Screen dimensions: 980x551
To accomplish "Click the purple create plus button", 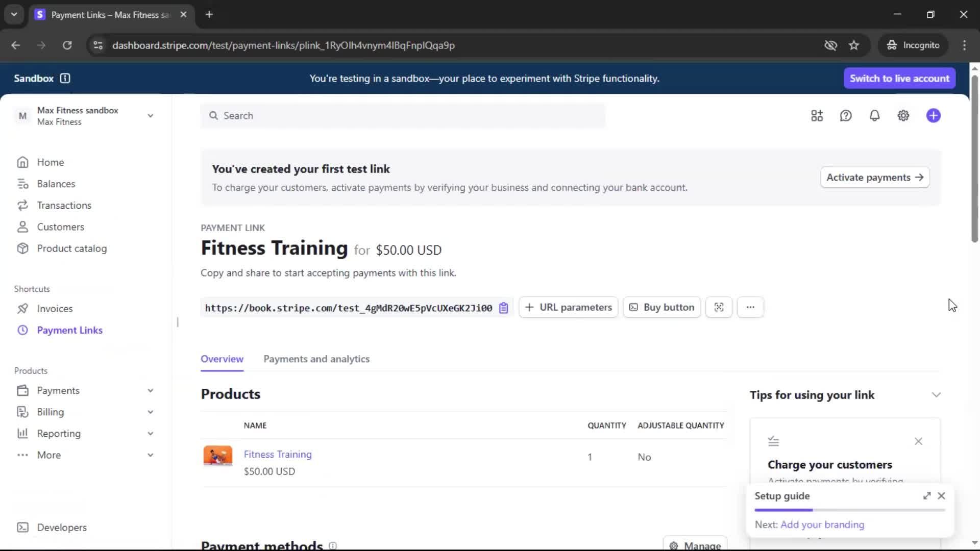I will (933, 116).
